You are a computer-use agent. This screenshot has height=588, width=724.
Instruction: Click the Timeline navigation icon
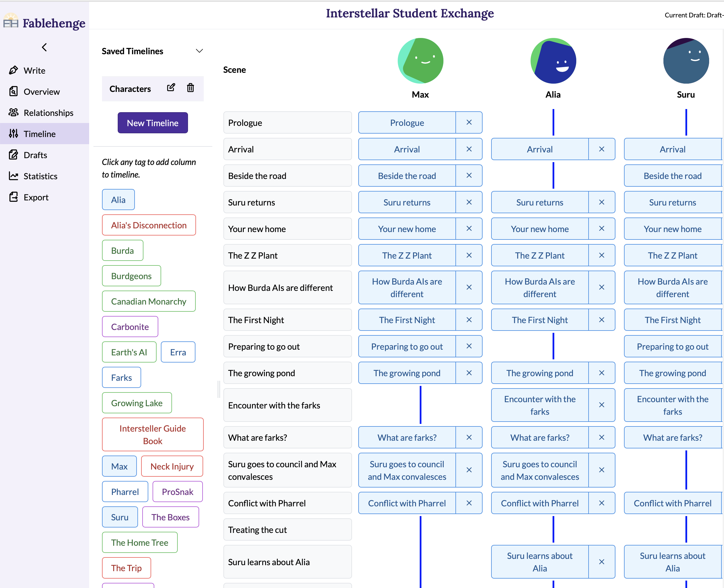tap(13, 133)
